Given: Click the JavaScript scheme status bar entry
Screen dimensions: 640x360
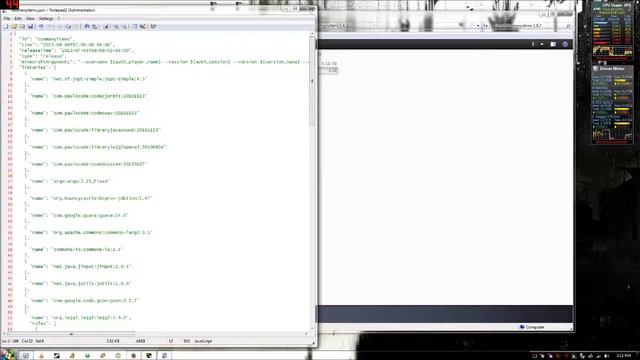Looking at the screenshot, I should click(203, 341).
